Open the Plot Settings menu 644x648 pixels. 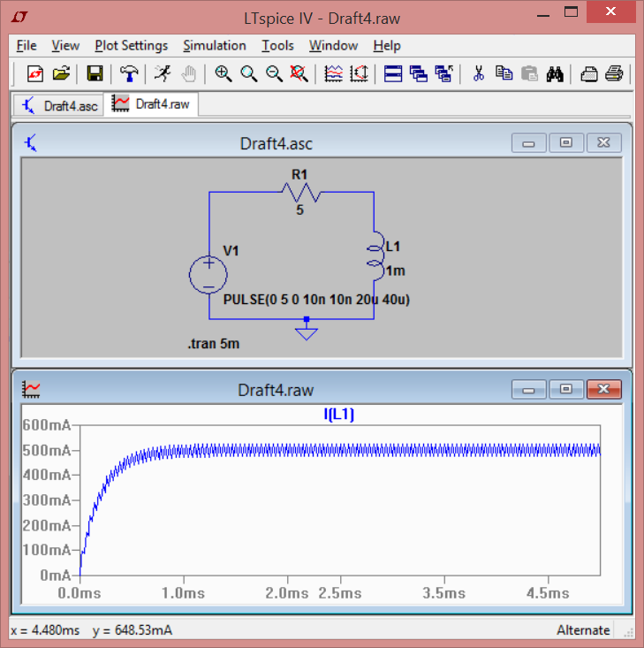(132, 45)
